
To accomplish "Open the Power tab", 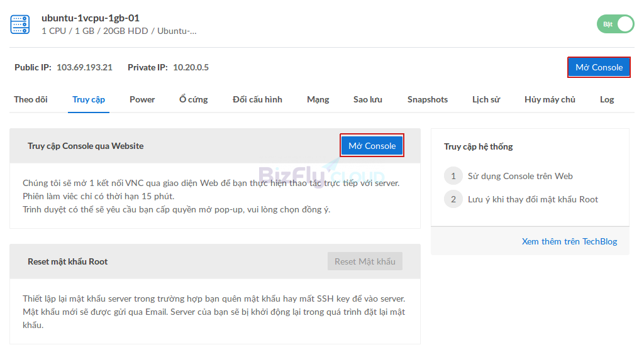I will [x=142, y=99].
